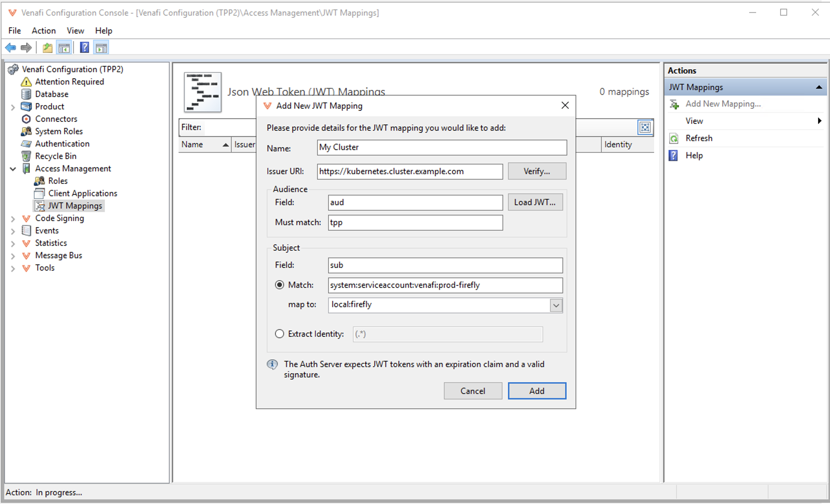The height and width of the screenshot is (504, 830).
Task: Click the Match input with serviceaccount value
Action: coord(445,285)
